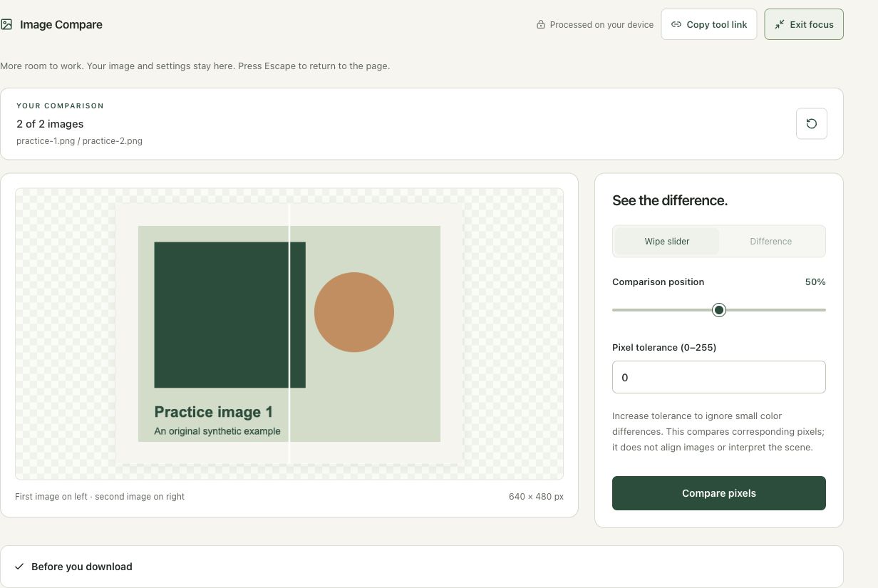Click the More room to work hint text
This screenshot has height=588, width=878.
(195, 66)
